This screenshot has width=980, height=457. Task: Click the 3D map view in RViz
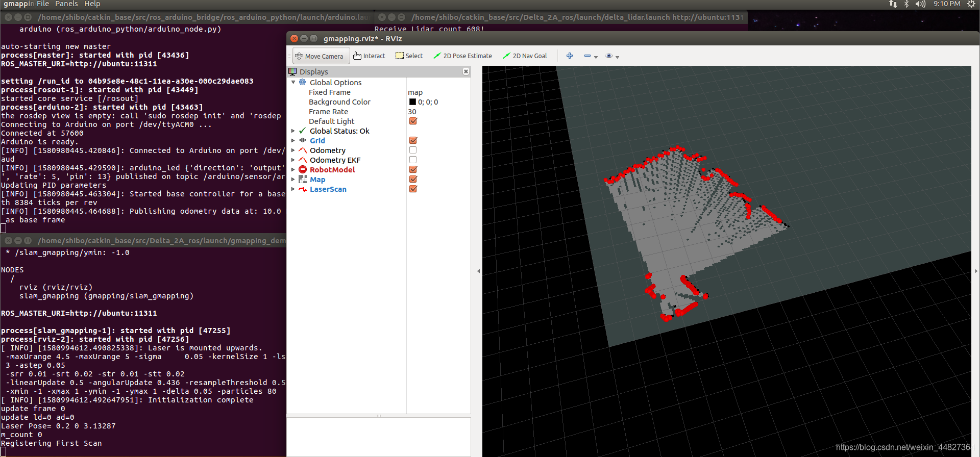tap(726, 261)
